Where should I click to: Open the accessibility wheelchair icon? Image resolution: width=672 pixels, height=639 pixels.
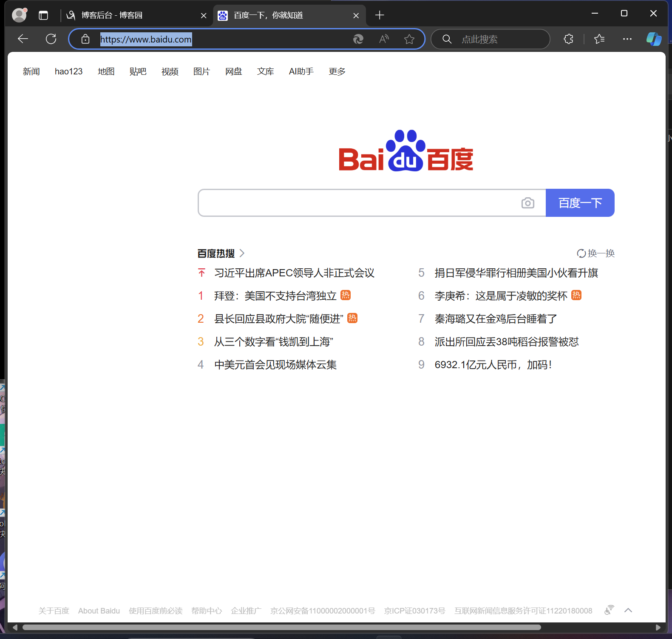click(610, 610)
